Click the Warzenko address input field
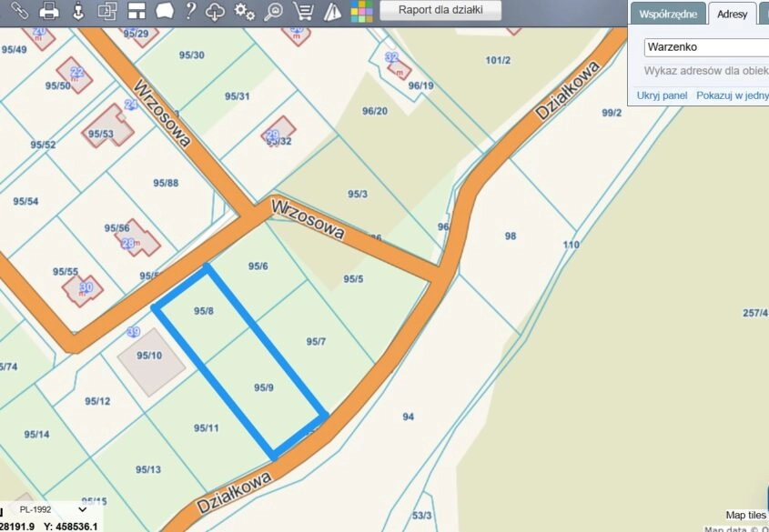 706,47
